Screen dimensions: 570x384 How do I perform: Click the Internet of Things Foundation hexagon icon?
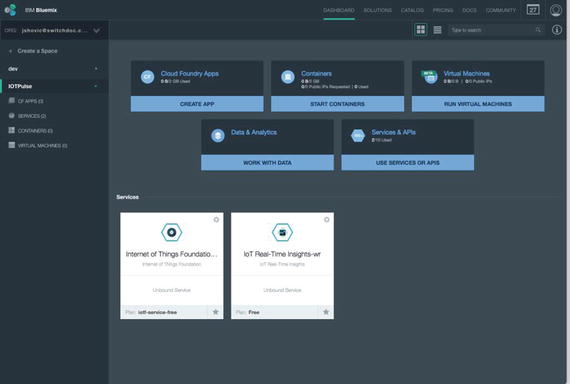172,232
